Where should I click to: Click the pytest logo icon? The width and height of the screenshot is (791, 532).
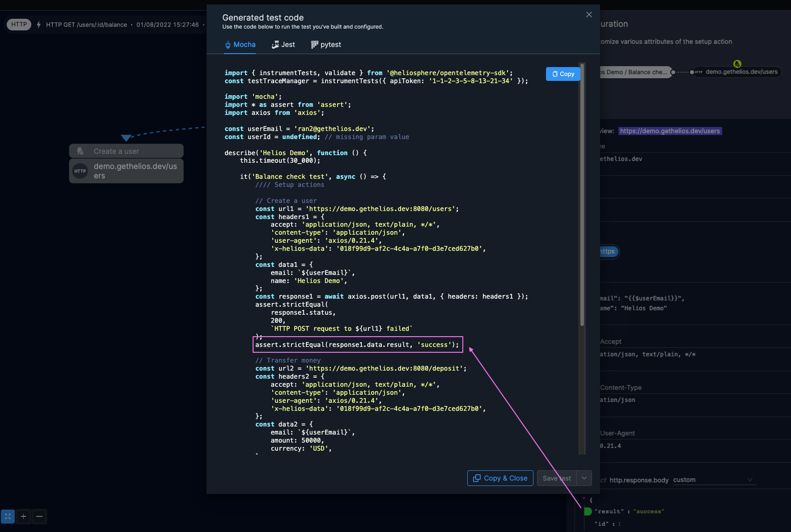[x=315, y=45]
